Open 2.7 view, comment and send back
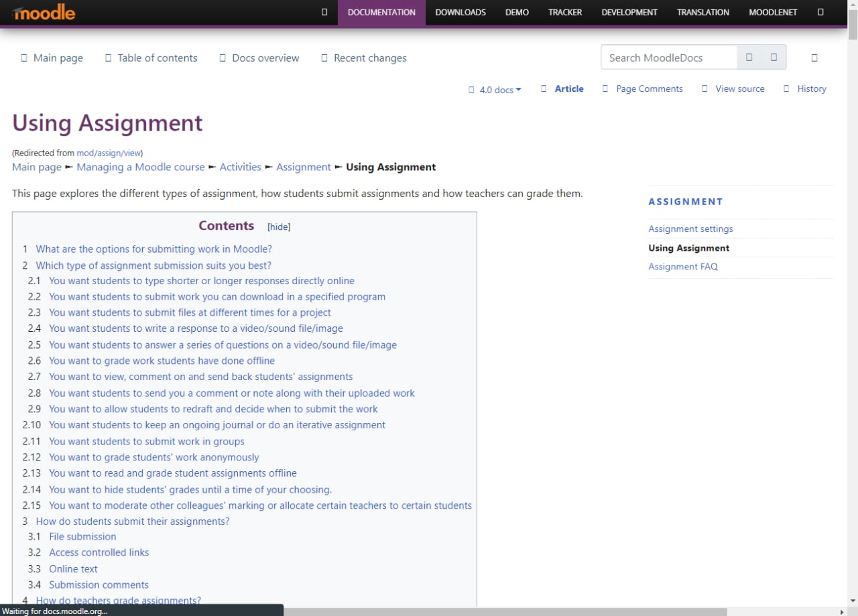The width and height of the screenshot is (858, 616). 201,377
